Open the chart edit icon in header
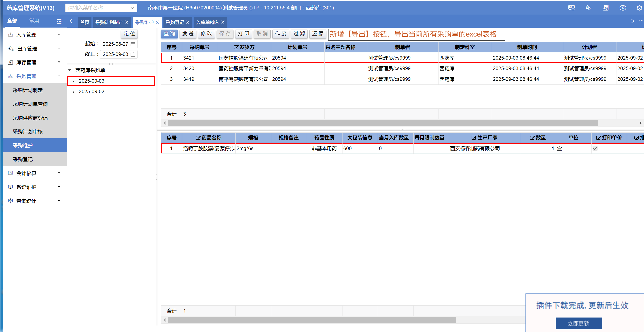 pos(588,8)
